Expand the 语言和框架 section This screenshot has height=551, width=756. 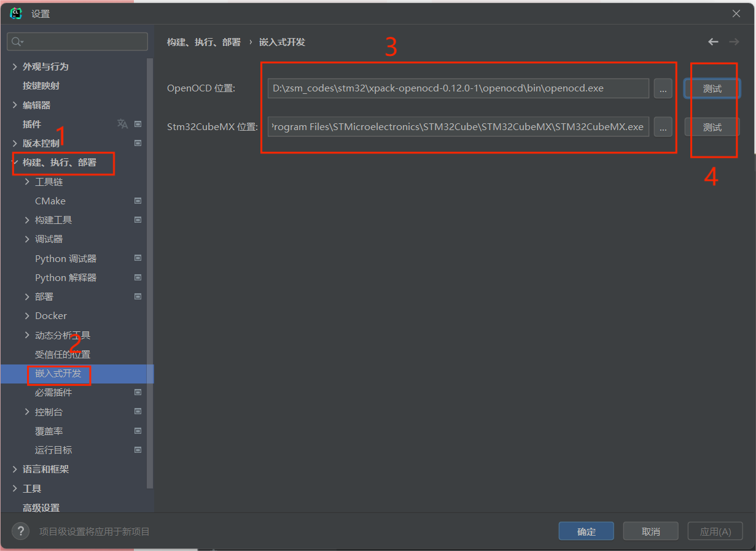(15, 469)
